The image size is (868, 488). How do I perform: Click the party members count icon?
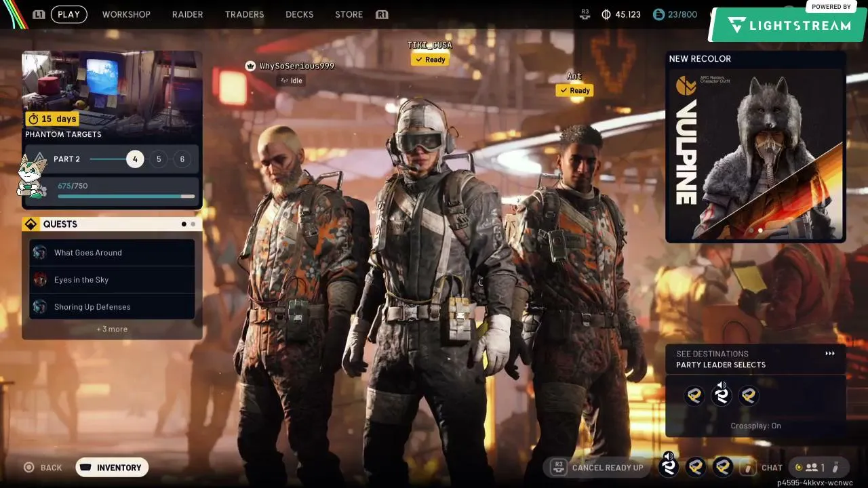point(811,468)
